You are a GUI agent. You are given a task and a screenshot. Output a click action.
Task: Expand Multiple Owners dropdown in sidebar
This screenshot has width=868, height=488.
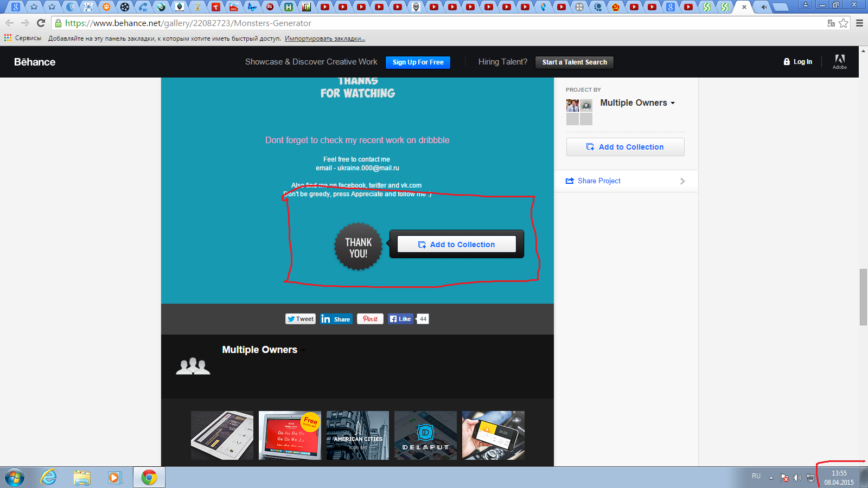click(x=637, y=102)
